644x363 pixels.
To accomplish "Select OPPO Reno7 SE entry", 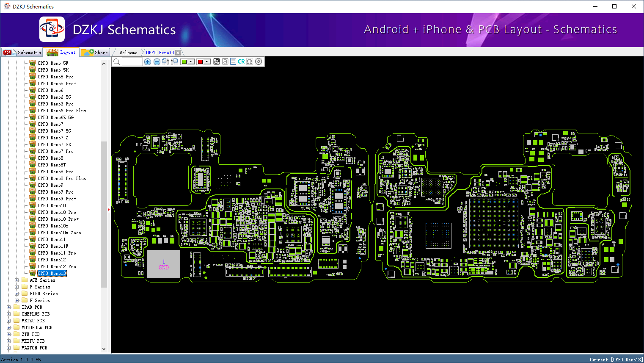I will pyautogui.click(x=54, y=144).
